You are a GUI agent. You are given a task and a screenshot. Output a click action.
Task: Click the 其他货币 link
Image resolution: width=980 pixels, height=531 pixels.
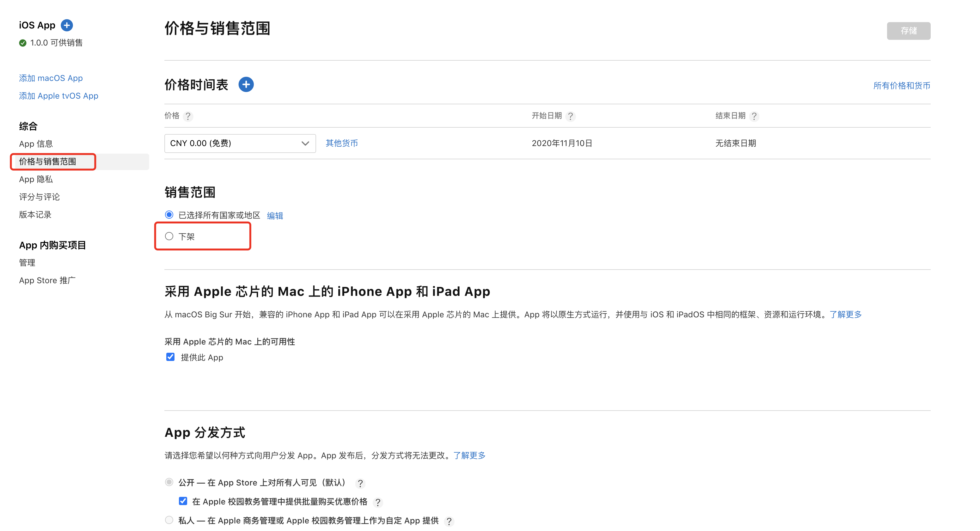coord(342,143)
